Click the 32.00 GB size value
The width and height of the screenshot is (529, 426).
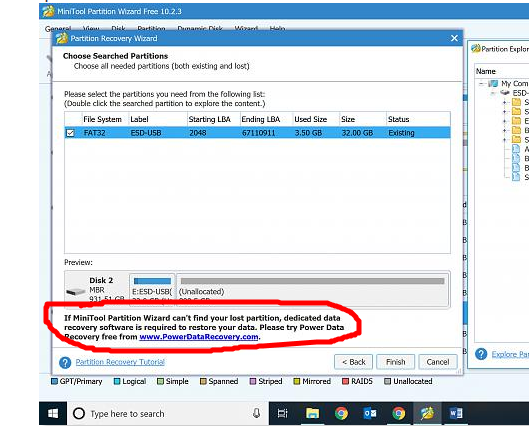pos(357,133)
